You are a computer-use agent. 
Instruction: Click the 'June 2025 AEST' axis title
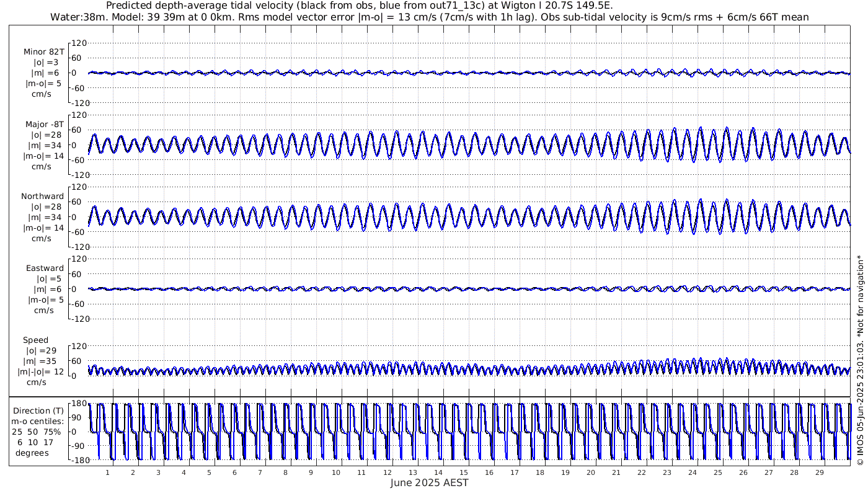tap(429, 482)
